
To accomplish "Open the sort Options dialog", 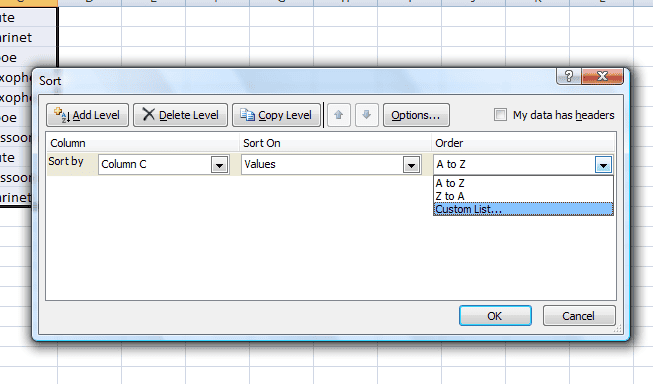I will (x=416, y=115).
